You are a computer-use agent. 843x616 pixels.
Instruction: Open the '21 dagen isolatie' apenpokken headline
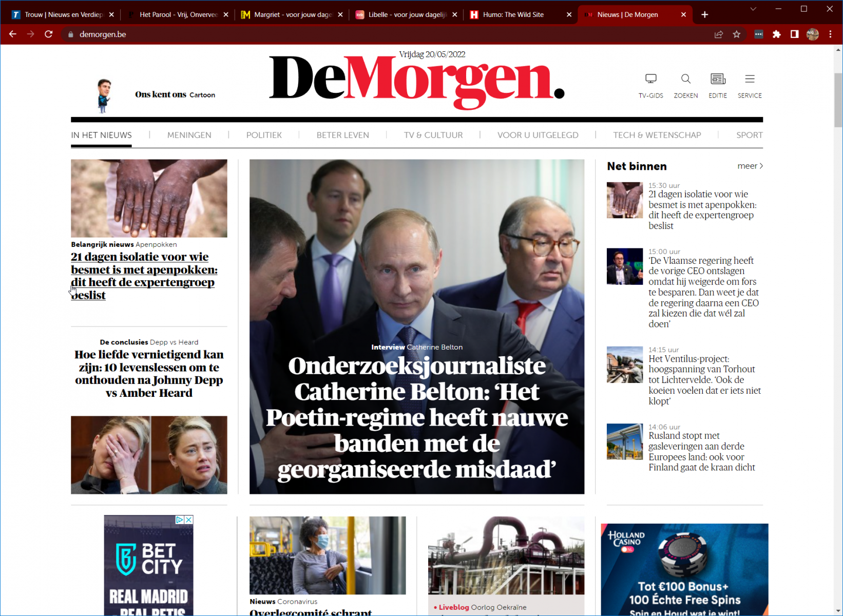click(144, 276)
